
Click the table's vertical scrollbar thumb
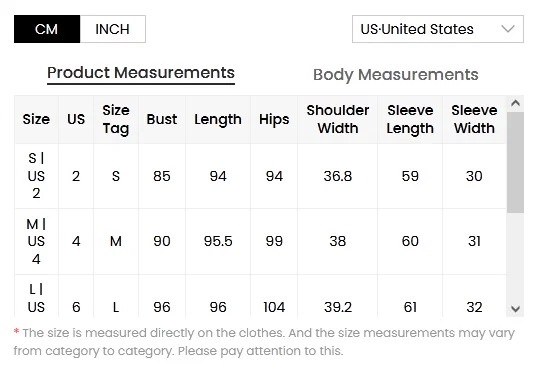(x=516, y=162)
